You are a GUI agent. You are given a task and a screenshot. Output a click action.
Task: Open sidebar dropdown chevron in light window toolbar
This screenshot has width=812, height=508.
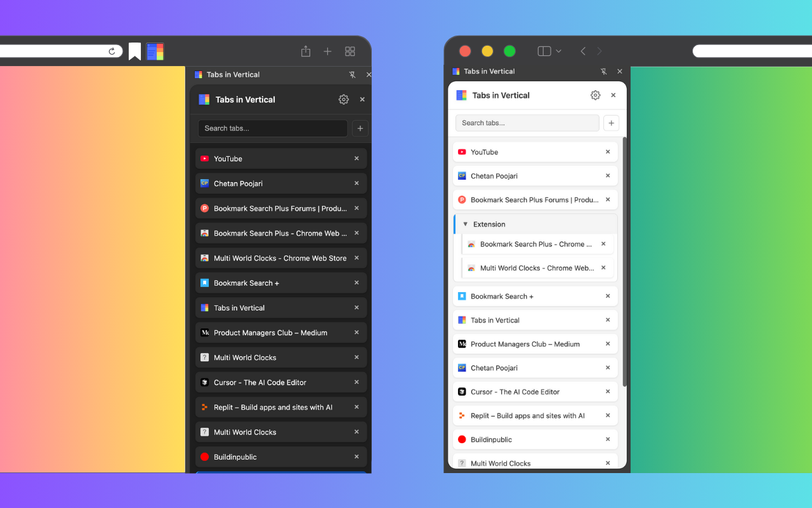(558, 51)
